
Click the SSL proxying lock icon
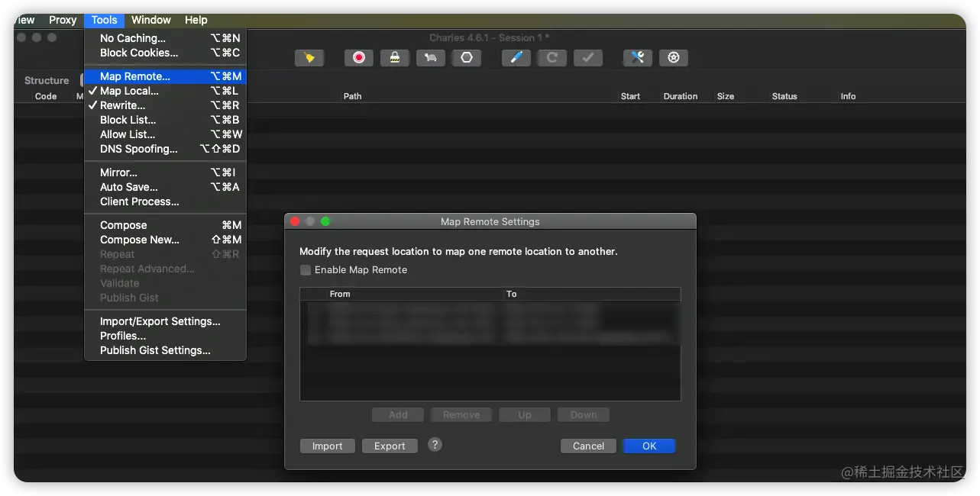(395, 58)
